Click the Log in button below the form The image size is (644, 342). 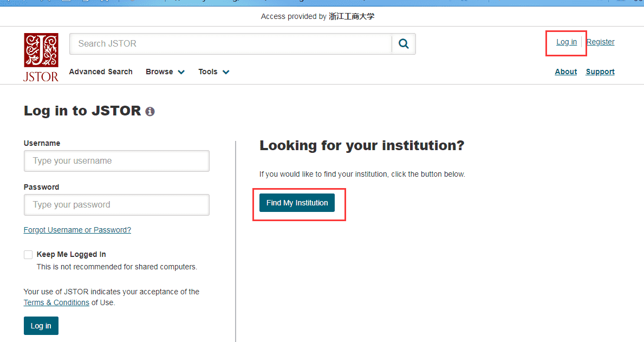(41, 326)
